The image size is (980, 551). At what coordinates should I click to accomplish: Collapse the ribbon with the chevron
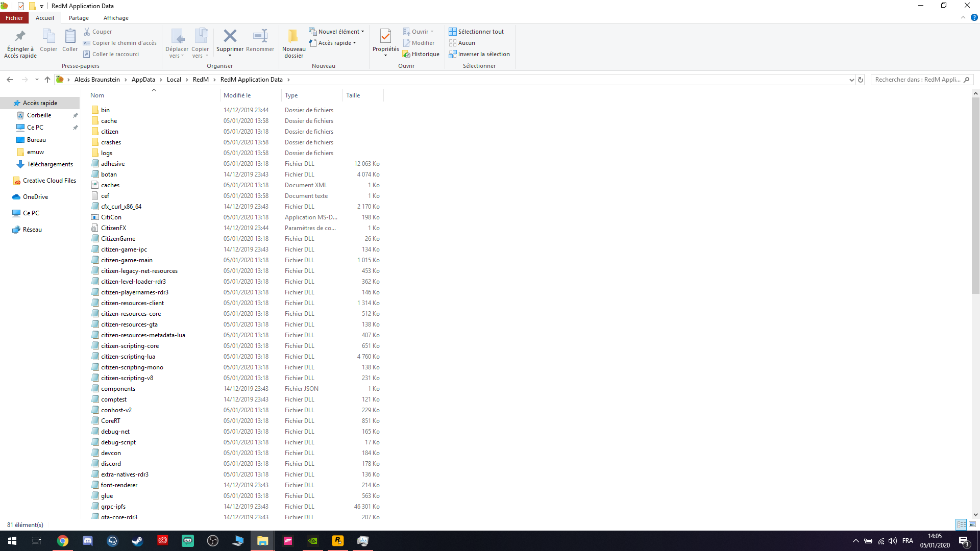click(963, 17)
